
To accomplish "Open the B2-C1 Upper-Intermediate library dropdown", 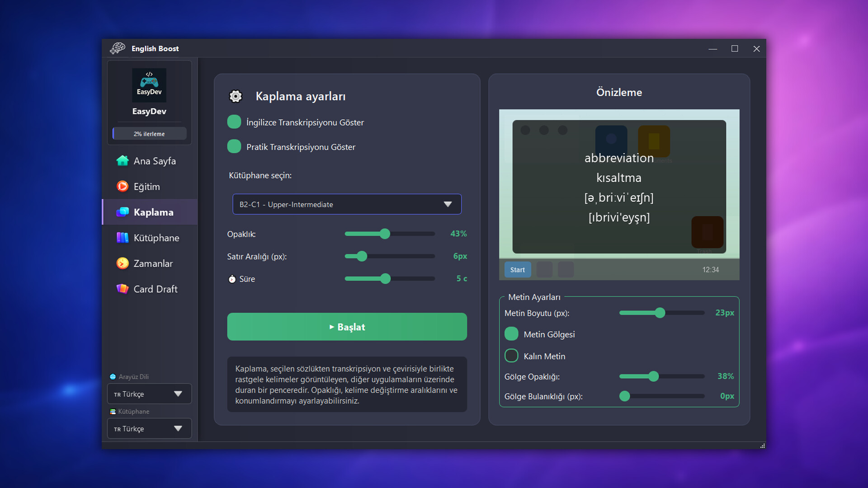I will (347, 204).
